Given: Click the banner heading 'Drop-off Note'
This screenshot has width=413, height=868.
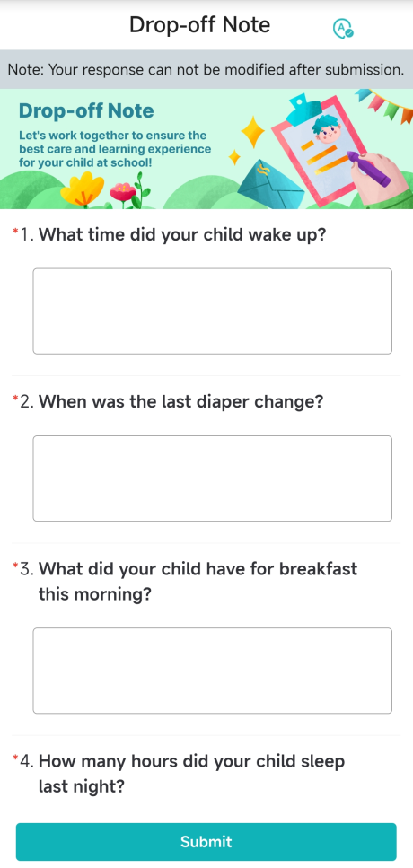Looking at the screenshot, I should coord(86,110).
